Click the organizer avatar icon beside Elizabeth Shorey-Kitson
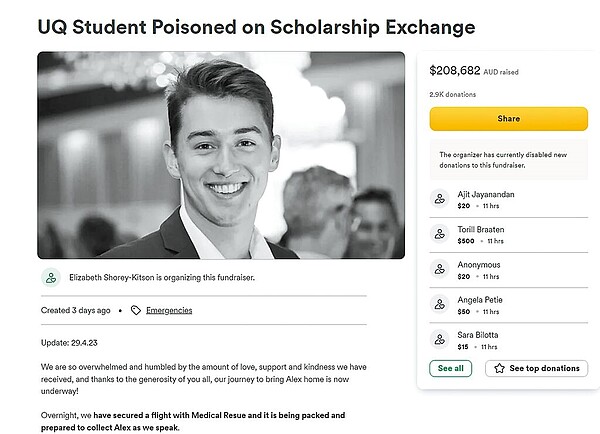 tap(51, 278)
